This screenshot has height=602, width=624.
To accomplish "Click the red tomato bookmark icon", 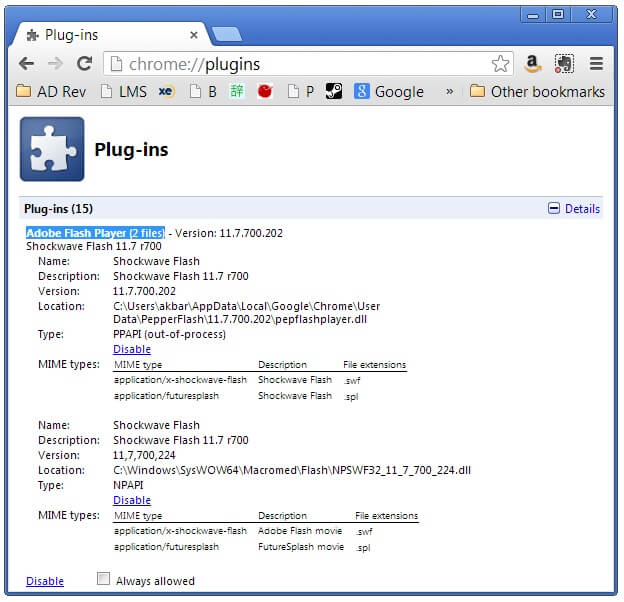I will (x=265, y=92).
